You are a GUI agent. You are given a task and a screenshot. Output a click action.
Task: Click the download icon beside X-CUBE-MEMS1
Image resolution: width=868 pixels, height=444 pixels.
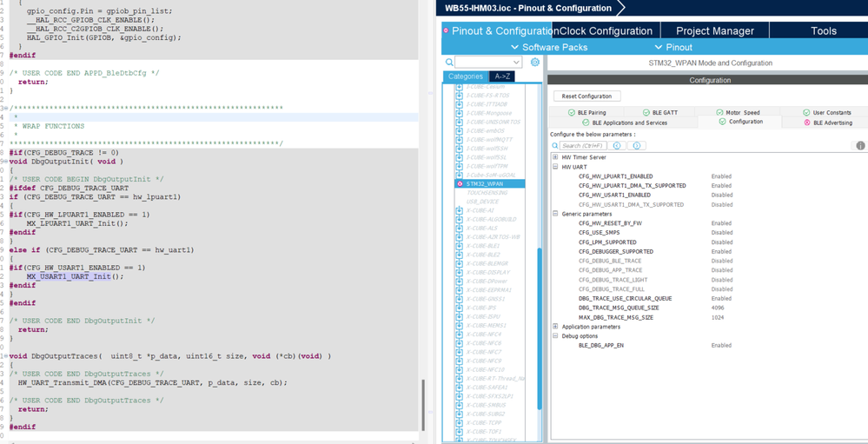pos(459,326)
